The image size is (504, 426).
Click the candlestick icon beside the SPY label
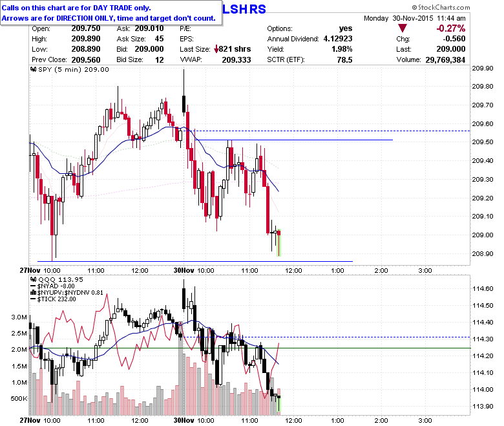pos(34,69)
